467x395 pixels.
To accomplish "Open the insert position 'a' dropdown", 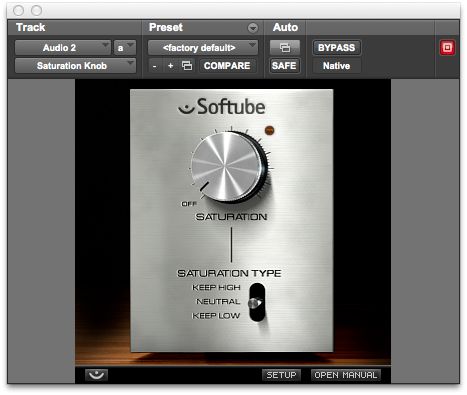I will point(125,48).
